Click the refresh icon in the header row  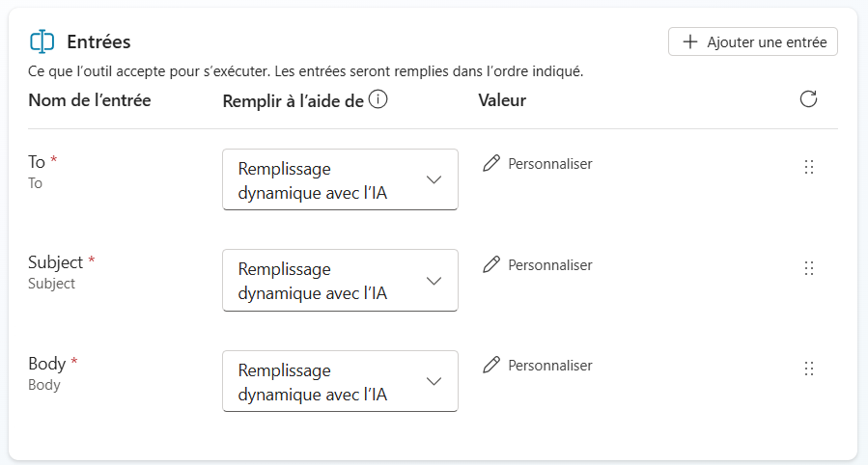pos(809,99)
